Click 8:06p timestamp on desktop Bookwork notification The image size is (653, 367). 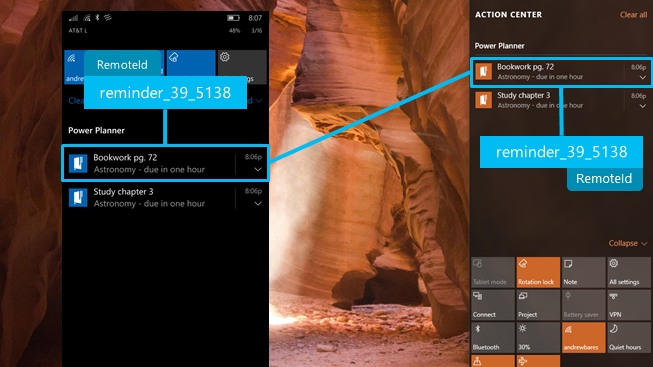pos(638,67)
